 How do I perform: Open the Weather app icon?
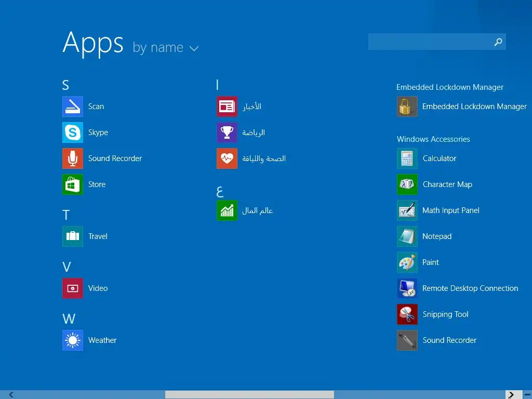click(x=73, y=340)
